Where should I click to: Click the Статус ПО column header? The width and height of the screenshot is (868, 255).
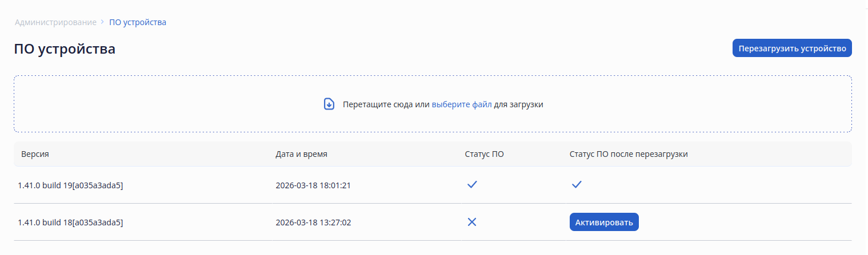click(484, 154)
